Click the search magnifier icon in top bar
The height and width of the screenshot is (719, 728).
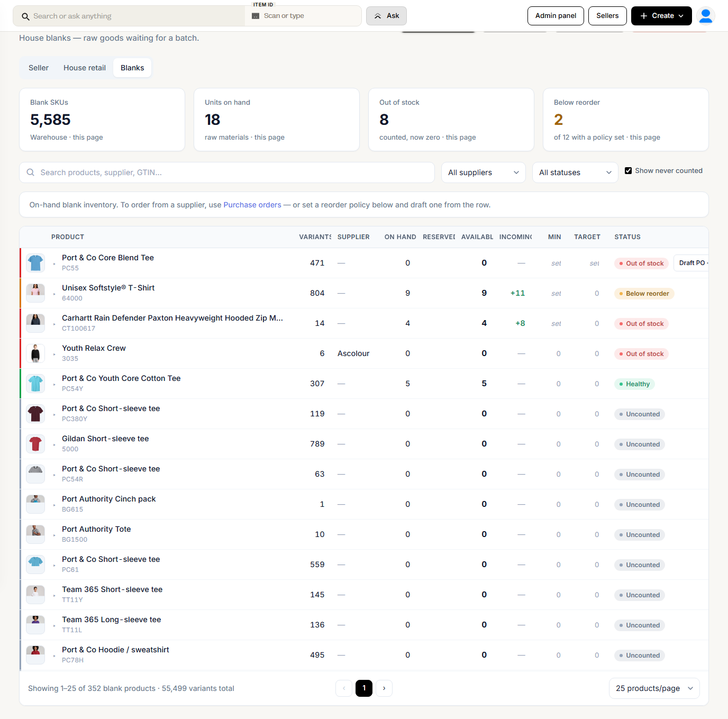25,16
